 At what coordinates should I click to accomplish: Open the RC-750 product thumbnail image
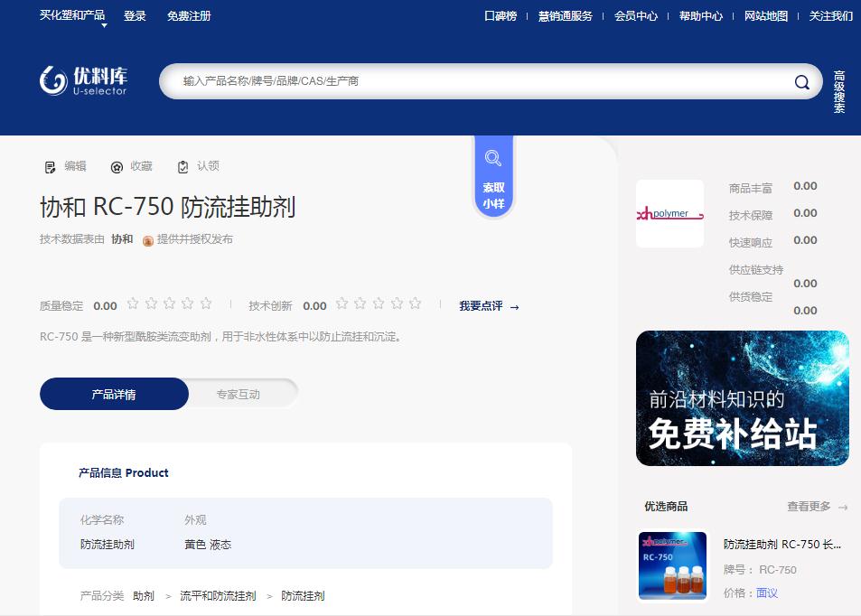(x=673, y=565)
